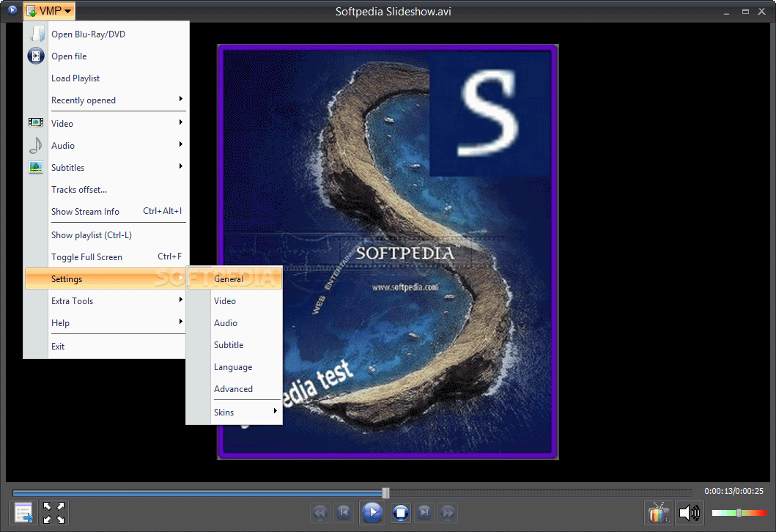Screen dimensions: 776x532
Task: Click the playback time display 0:00:13/0:00:25
Action: 734,491
